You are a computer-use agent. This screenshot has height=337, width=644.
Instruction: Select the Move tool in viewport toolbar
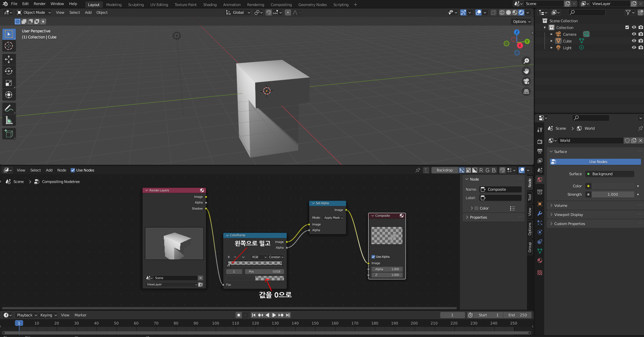click(x=9, y=59)
